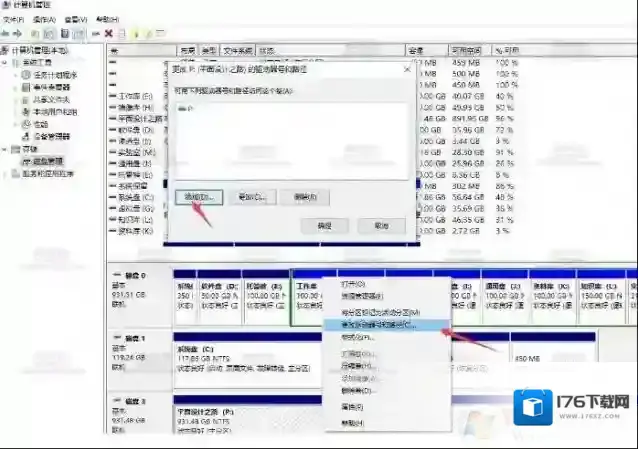
Task: Collapse the 系统工具 tree node
Action: click(6, 62)
